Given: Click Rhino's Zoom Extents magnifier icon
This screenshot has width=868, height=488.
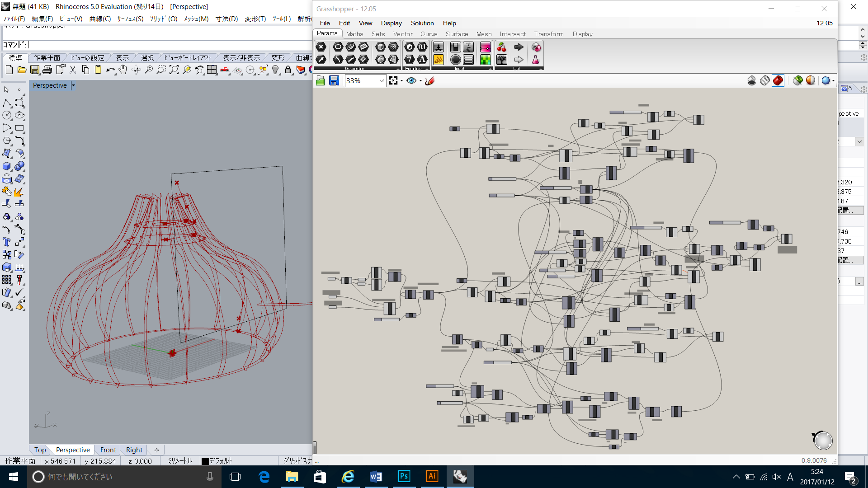Looking at the screenshot, I should tap(174, 70).
